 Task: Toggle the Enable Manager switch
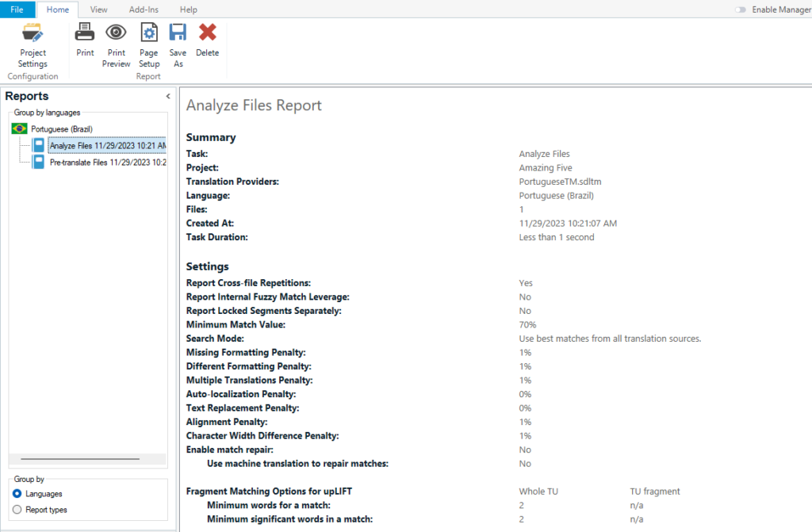pos(741,10)
